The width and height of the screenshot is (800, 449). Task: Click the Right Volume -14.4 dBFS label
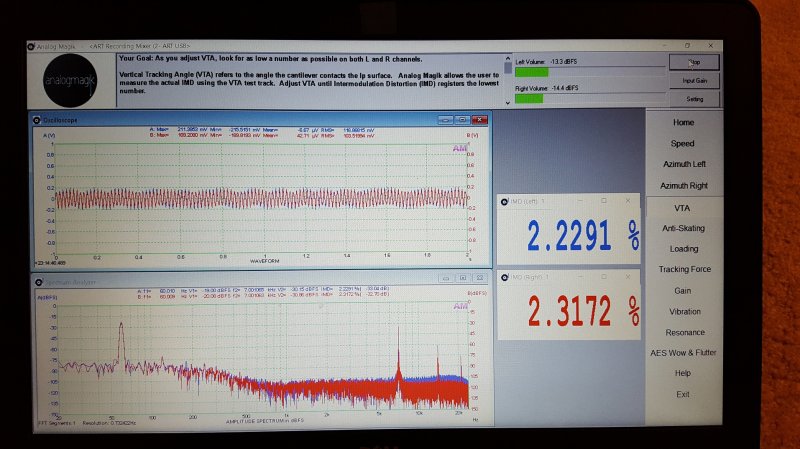[x=546, y=88]
